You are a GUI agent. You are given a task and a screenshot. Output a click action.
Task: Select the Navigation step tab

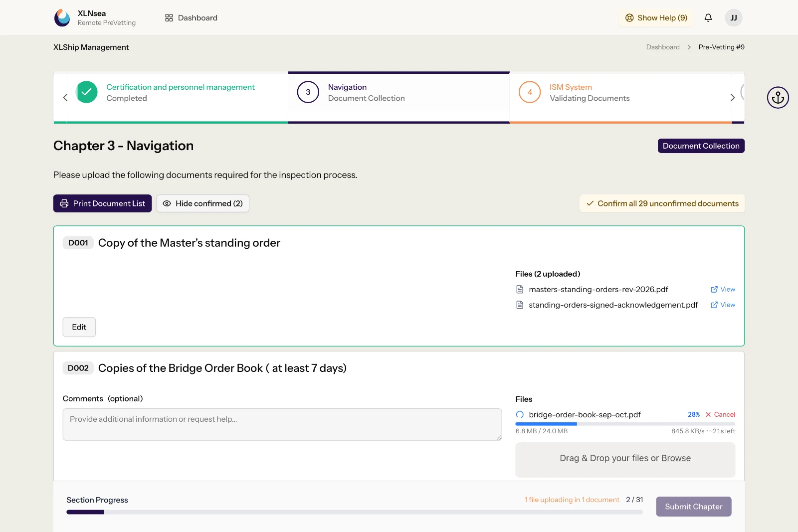coord(399,98)
